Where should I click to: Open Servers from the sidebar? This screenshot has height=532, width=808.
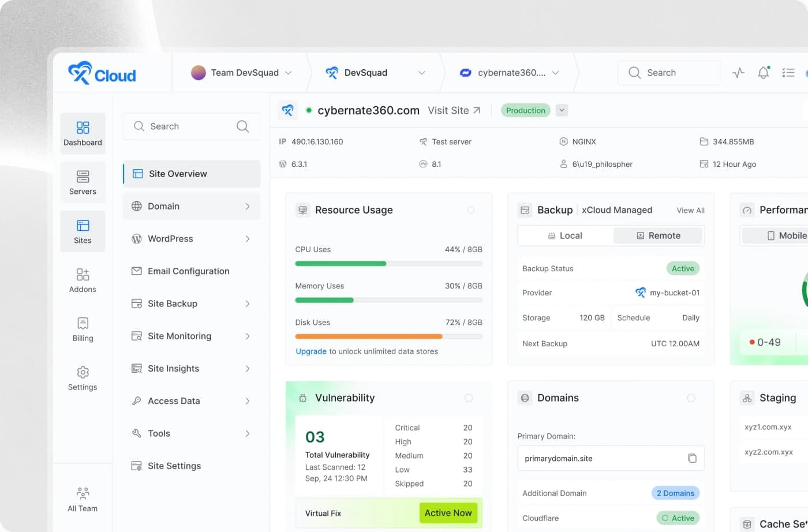(83, 182)
